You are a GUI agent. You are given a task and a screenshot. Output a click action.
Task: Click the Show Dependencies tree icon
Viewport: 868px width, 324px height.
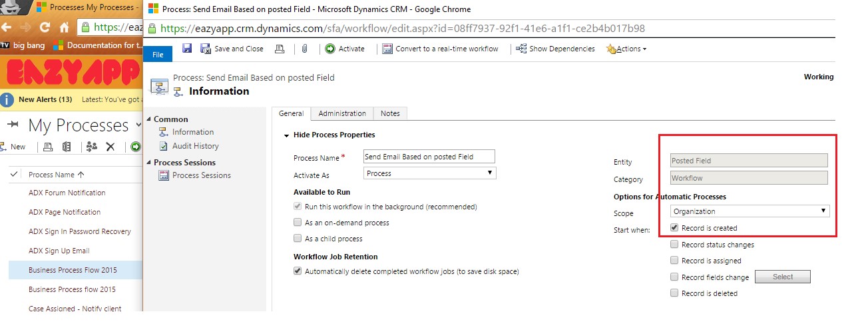(x=521, y=49)
